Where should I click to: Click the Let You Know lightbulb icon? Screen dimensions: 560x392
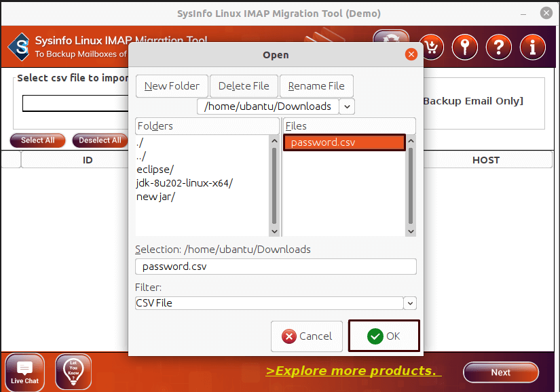[73, 371]
